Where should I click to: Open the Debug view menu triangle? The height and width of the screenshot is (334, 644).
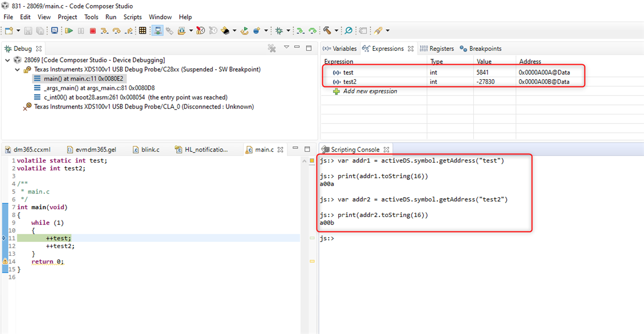tap(286, 47)
